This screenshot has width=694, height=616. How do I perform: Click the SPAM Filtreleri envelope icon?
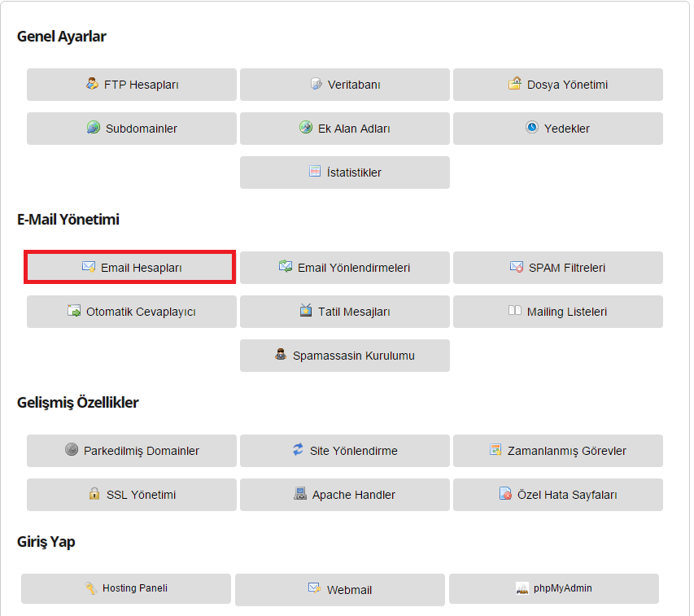pyautogui.click(x=517, y=267)
